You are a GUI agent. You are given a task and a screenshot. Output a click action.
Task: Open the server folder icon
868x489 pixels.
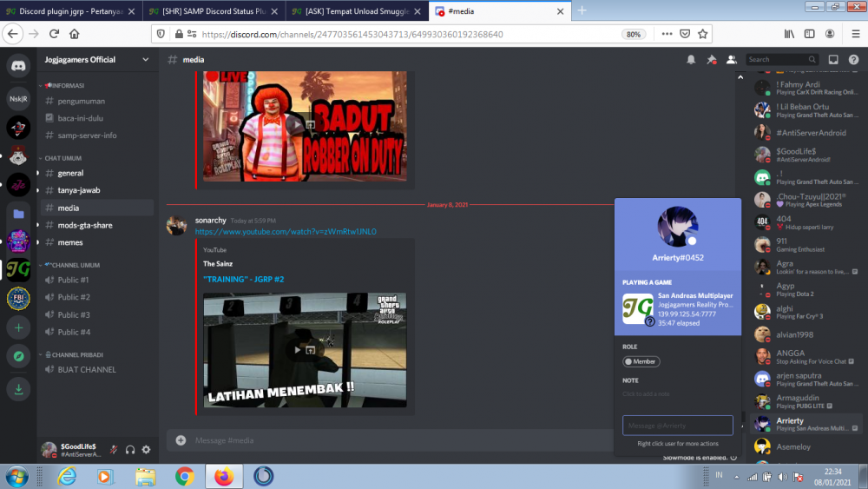click(x=18, y=214)
